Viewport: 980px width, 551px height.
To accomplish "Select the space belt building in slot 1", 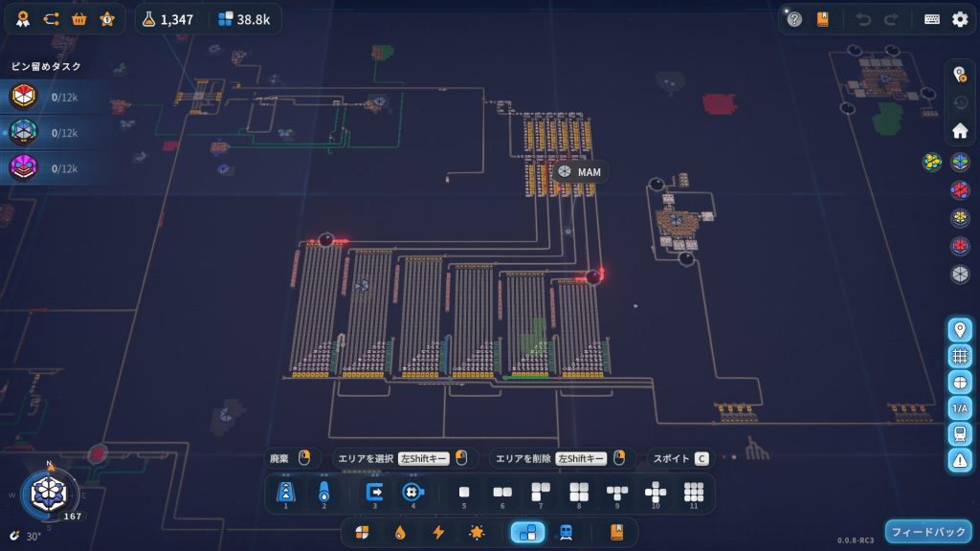I will pos(285,492).
